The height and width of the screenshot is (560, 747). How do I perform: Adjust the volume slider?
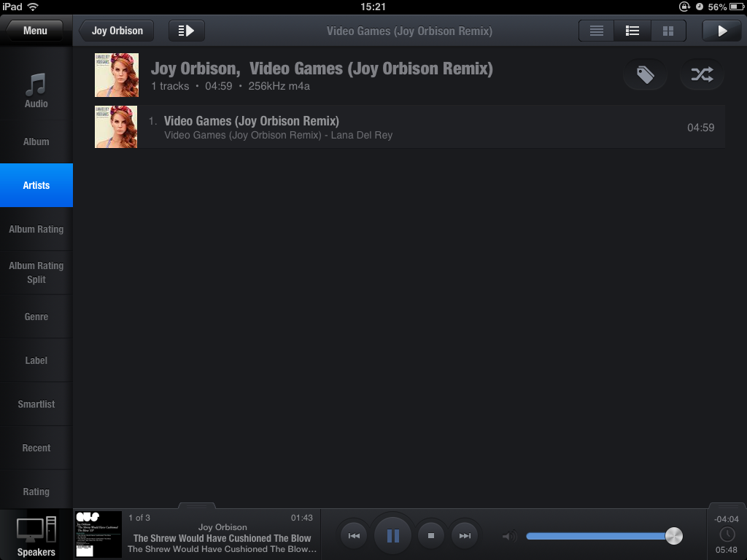(x=604, y=536)
